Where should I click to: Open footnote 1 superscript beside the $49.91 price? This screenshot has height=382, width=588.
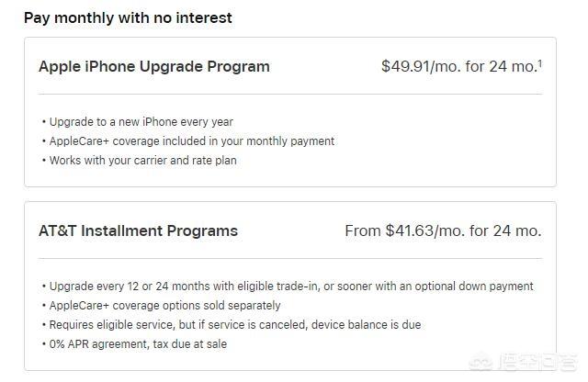coord(539,62)
